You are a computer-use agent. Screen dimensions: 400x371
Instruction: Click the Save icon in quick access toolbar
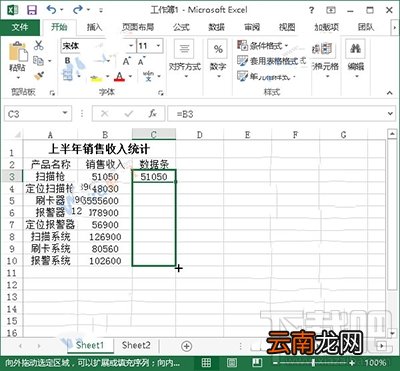pos(32,10)
